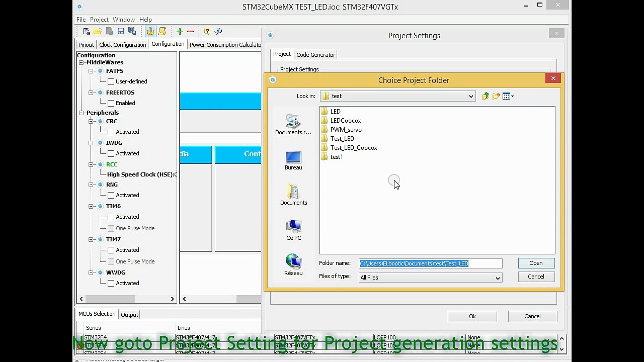Switch to the Code Generator tab
The height and width of the screenshot is (362, 644).
pos(315,55)
